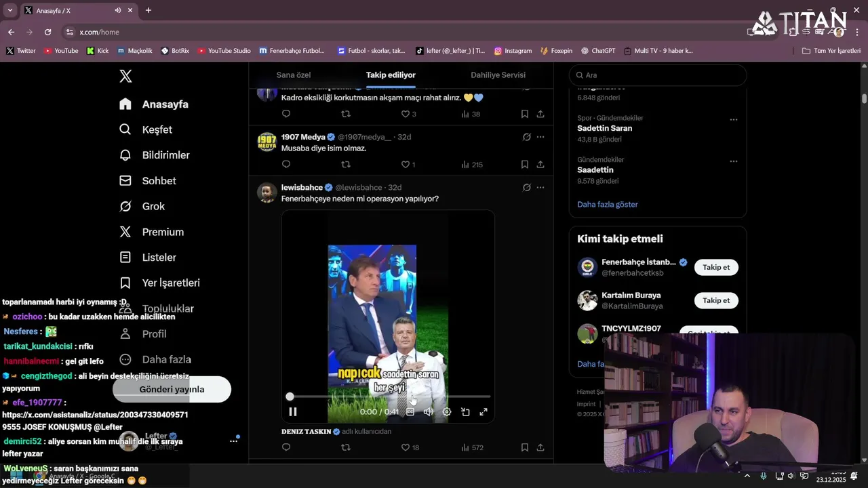The height and width of the screenshot is (488, 868).
Task: Pause the lewisbahce video
Action: 293,411
